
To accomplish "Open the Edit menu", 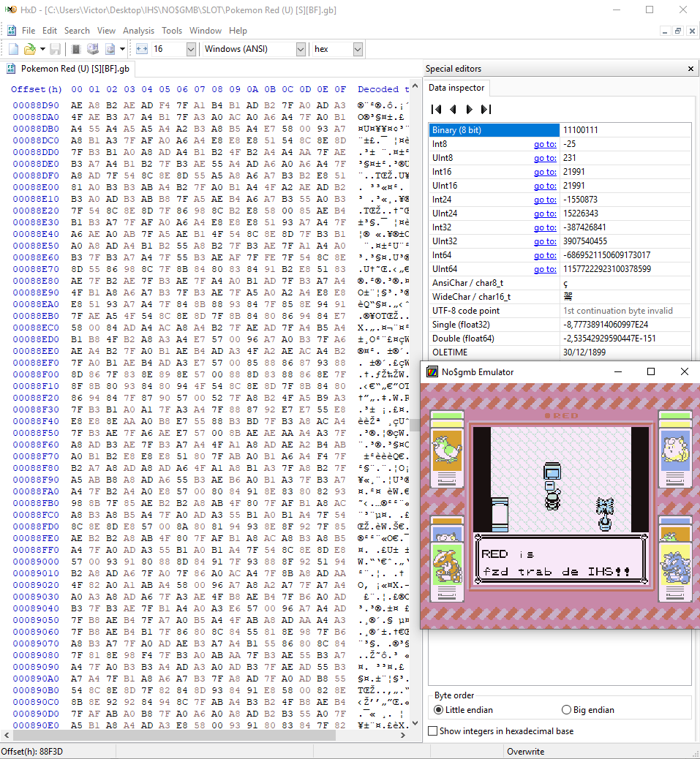I will [x=50, y=31].
